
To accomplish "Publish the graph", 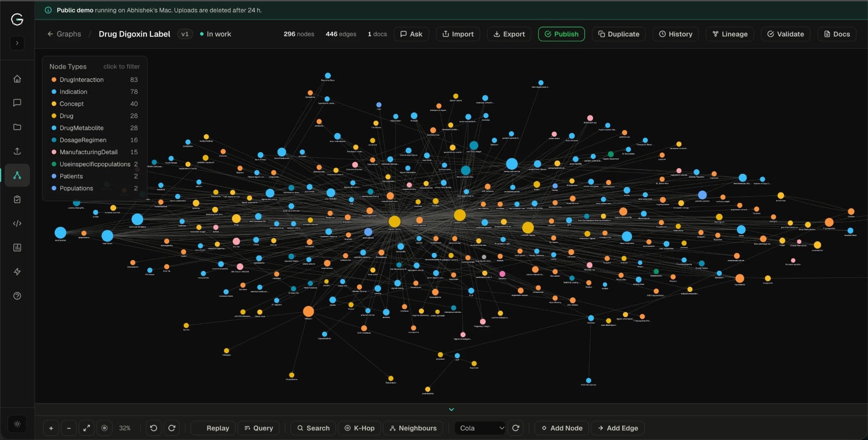I will coord(561,34).
